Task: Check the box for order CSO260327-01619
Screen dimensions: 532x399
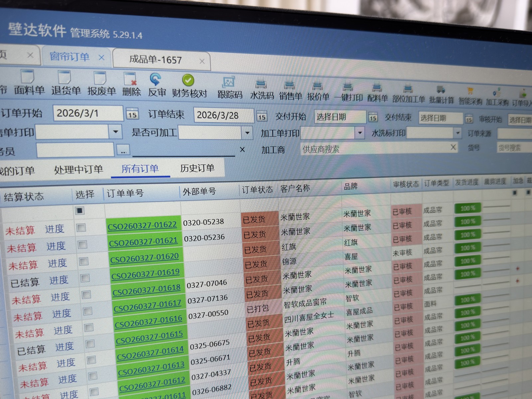Action: point(85,278)
